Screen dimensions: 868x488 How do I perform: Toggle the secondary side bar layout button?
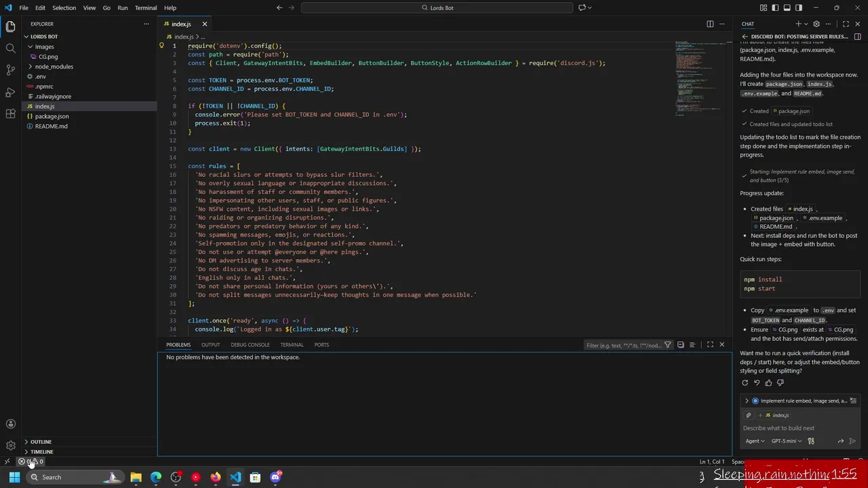tap(799, 7)
